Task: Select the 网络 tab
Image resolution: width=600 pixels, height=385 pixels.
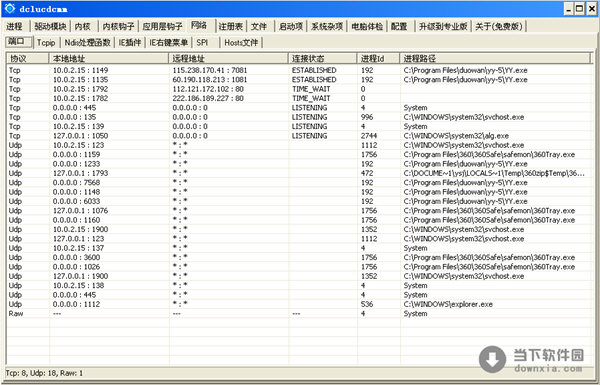Action: pos(199,25)
